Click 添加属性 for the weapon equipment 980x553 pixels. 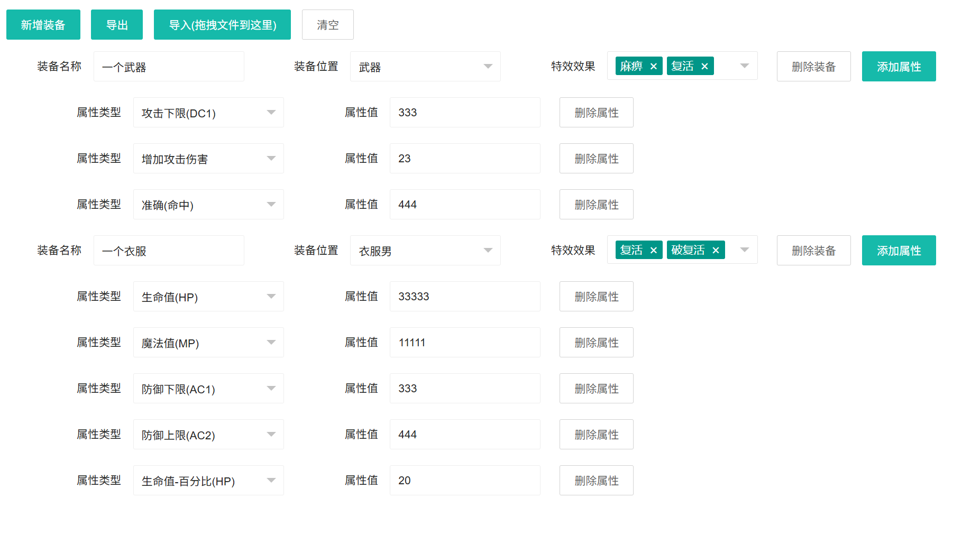[x=899, y=67]
